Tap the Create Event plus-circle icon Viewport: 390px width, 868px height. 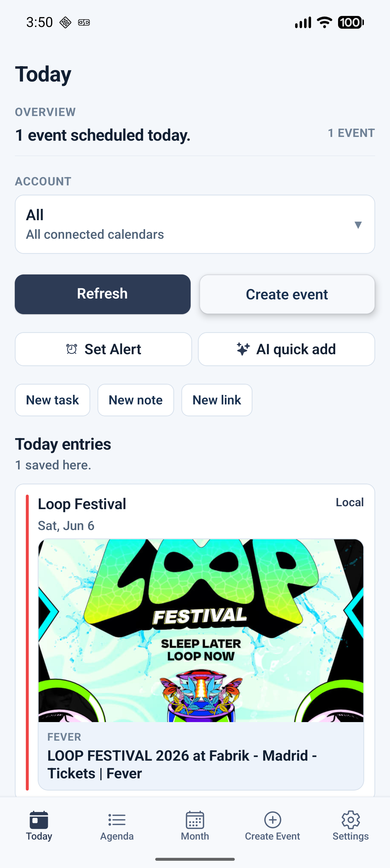tap(272, 820)
